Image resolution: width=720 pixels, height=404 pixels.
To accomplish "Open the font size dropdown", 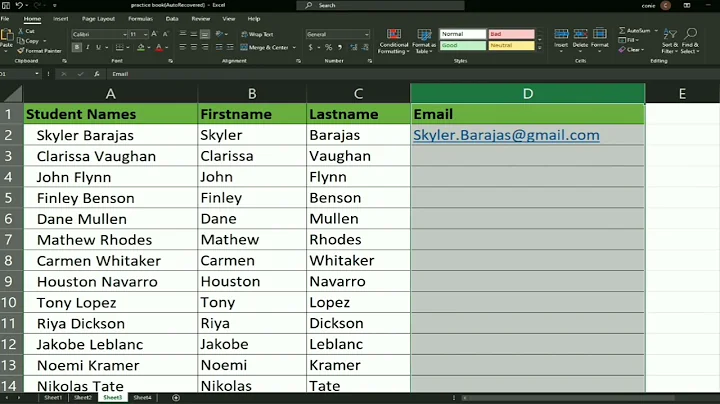I will [x=146, y=34].
